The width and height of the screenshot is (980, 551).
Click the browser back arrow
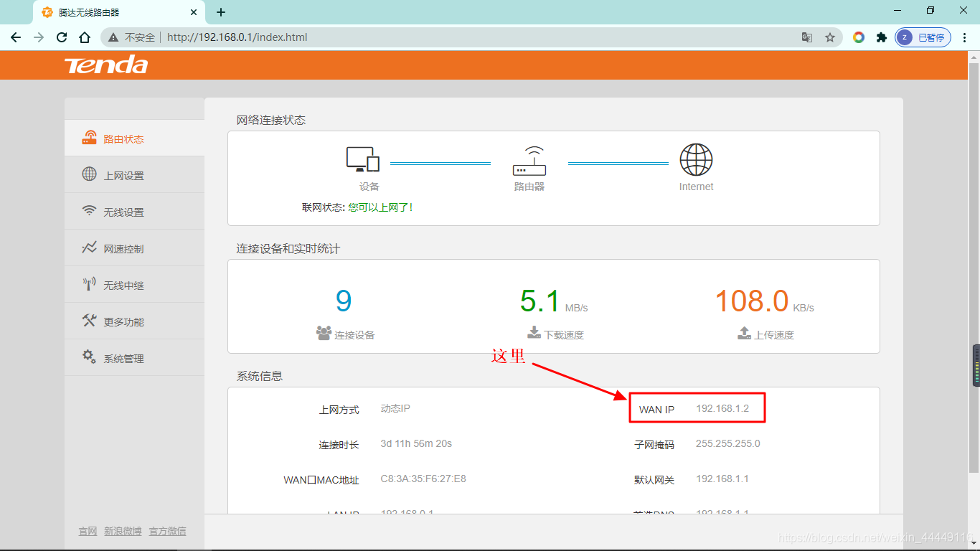click(x=16, y=37)
